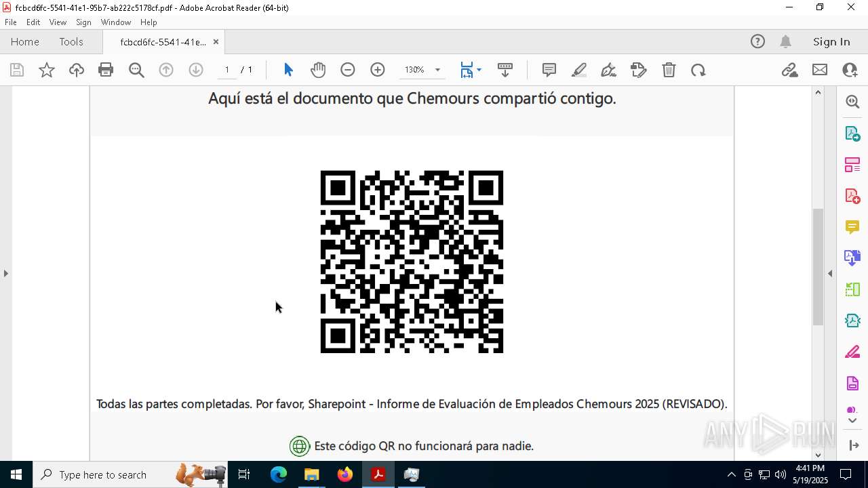The image size is (868, 488).
Task: Click the share with others icon
Action: coord(850,70)
